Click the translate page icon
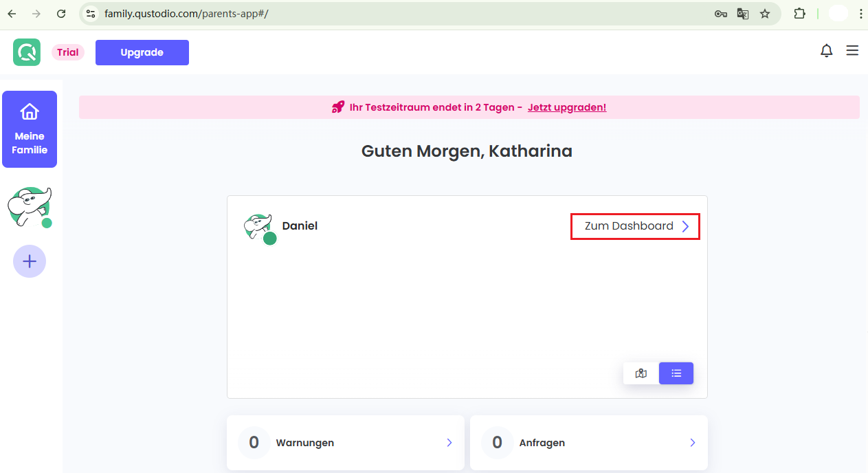Screen dimensions: 868x473 743,14
